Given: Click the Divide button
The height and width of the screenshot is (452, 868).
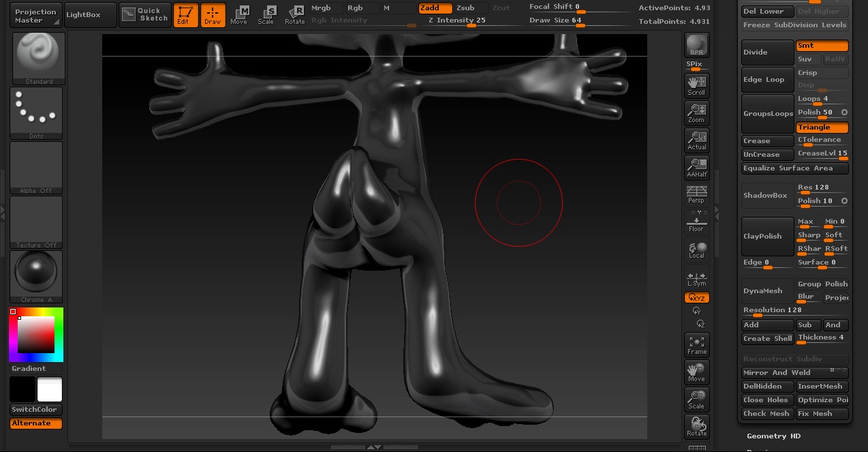Looking at the screenshot, I should tap(766, 52).
